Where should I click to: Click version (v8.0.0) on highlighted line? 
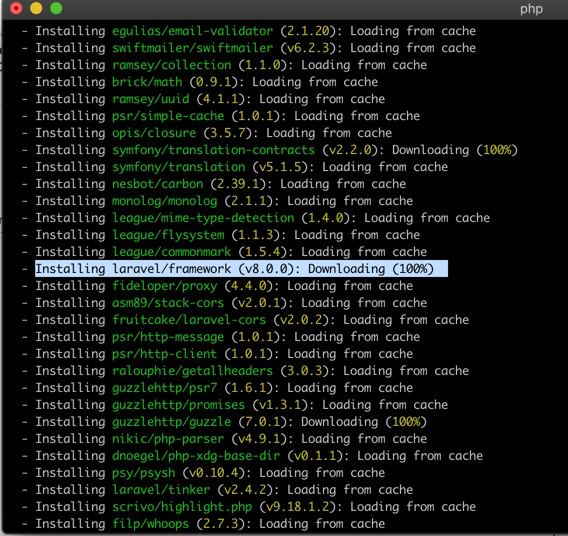click(266, 269)
